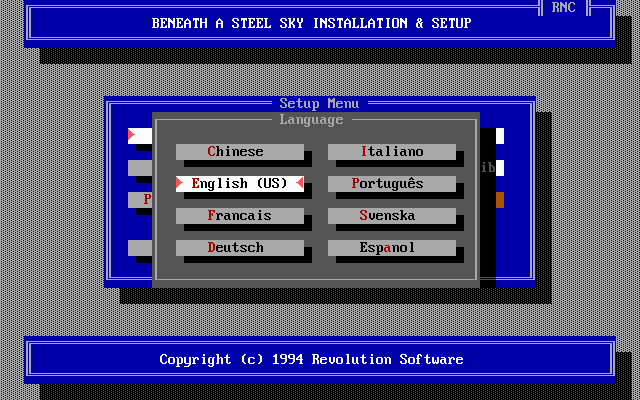The height and width of the screenshot is (400, 640).
Task: Click the Language dialog title
Action: coord(311,120)
